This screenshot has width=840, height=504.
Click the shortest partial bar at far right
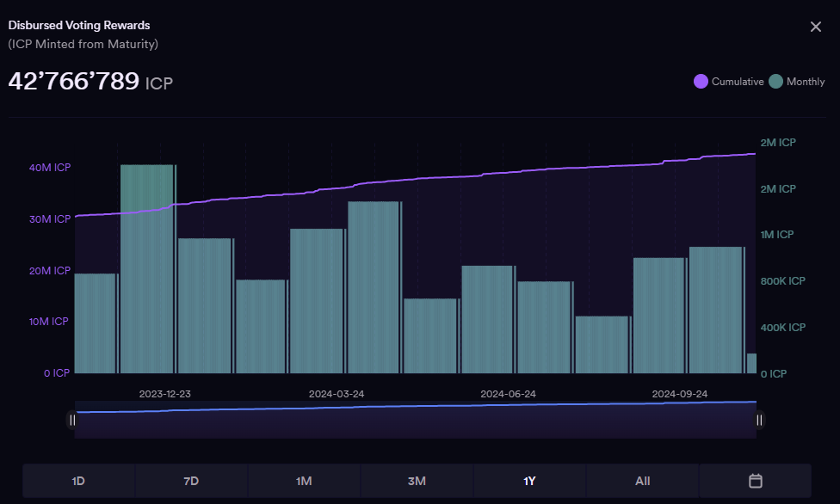[x=751, y=363]
